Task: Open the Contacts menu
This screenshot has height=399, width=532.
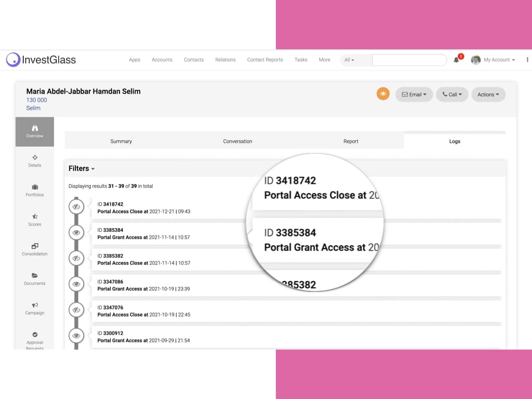Action: click(x=194, y=60)
